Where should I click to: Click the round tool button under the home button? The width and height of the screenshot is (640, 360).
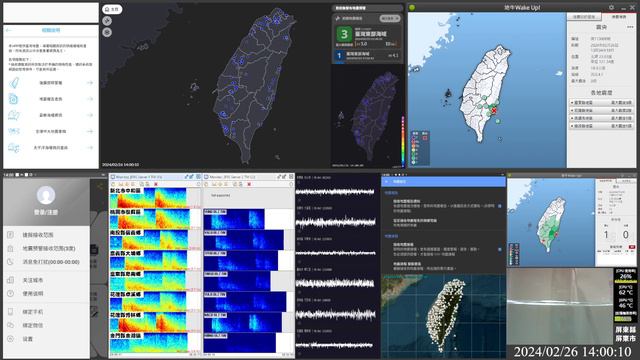click(107, 21)
